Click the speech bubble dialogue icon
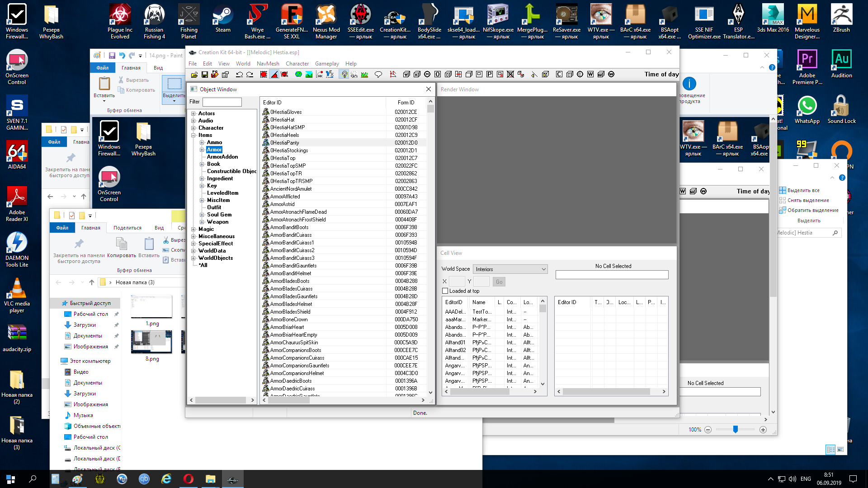Screen dimensions: 868x488 click(x=378, y=74)
